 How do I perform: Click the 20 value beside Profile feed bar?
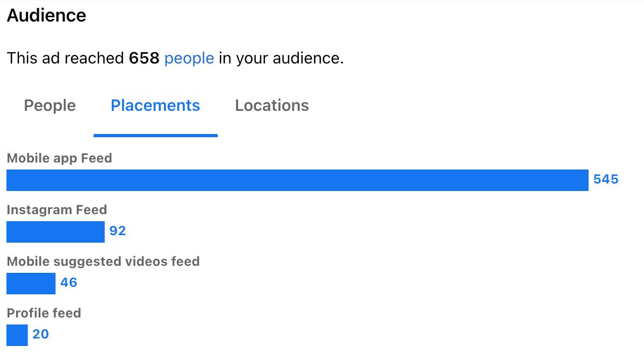(x=41, y=334)
